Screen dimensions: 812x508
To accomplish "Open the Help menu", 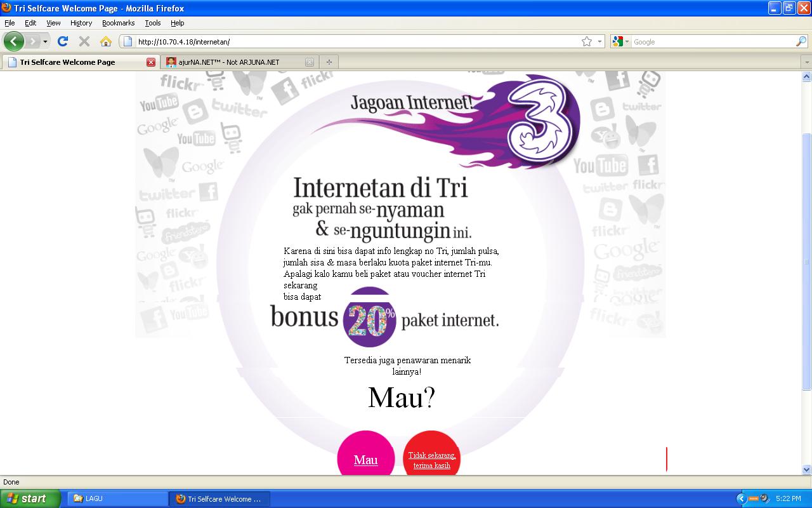I will tap(178, 23).
